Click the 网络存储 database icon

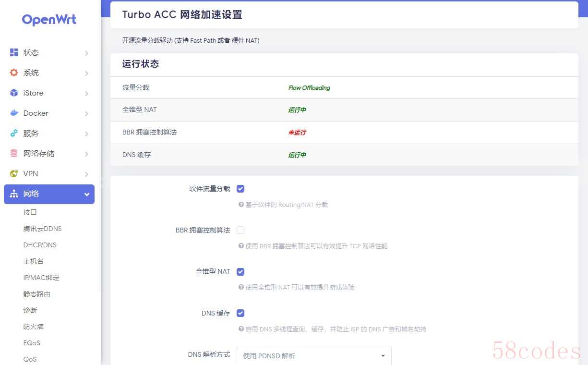14,153
